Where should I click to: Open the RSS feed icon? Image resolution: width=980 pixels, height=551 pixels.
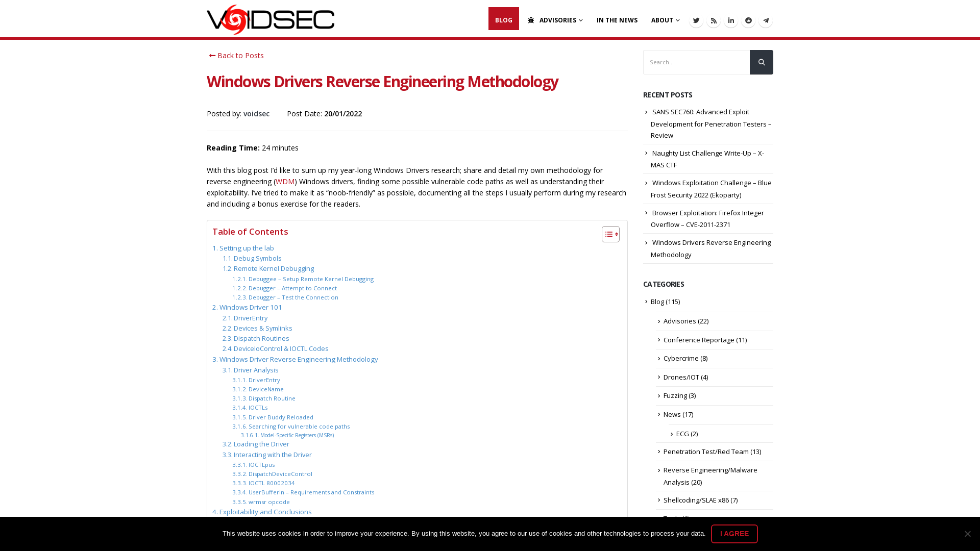coord(714,20)
